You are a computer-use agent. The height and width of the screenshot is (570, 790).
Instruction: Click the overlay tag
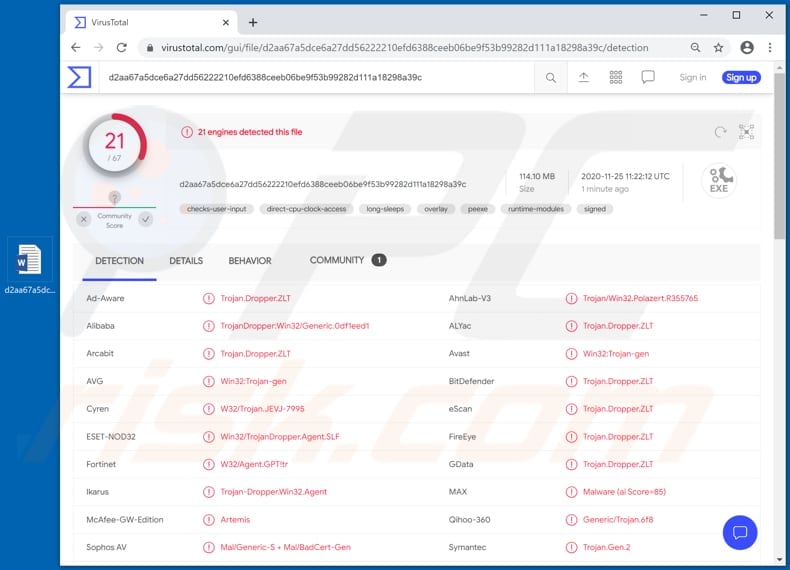436,209
